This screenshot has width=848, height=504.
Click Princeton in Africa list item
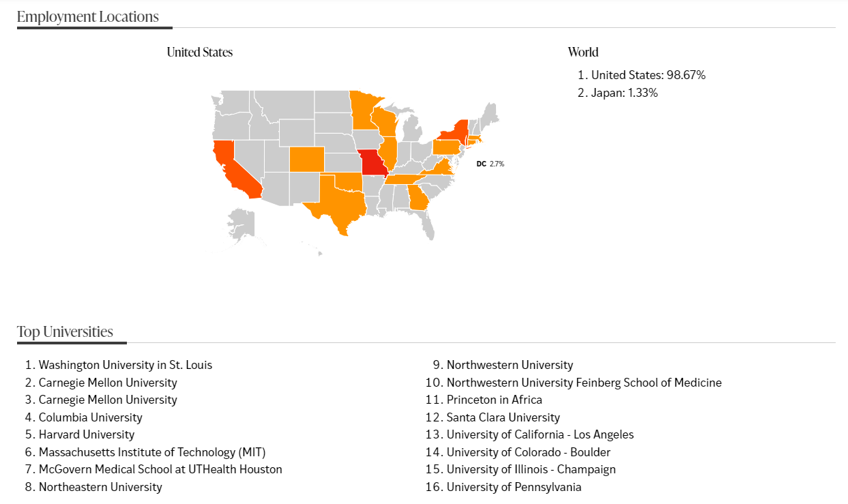point(495,400)
